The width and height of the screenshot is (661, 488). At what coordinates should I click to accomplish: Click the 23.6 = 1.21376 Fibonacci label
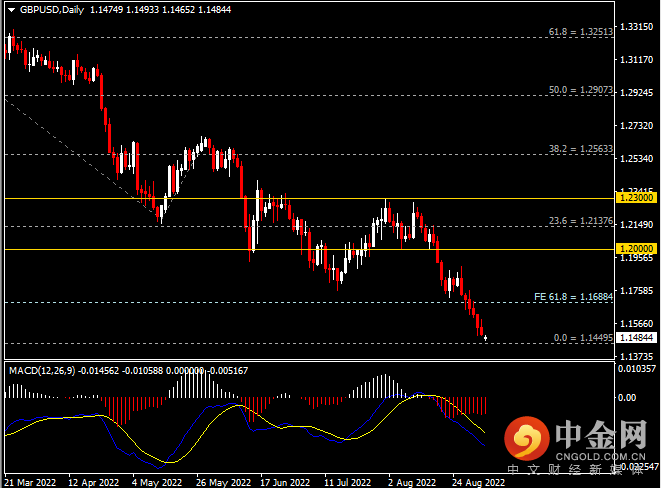coord(580,221)
